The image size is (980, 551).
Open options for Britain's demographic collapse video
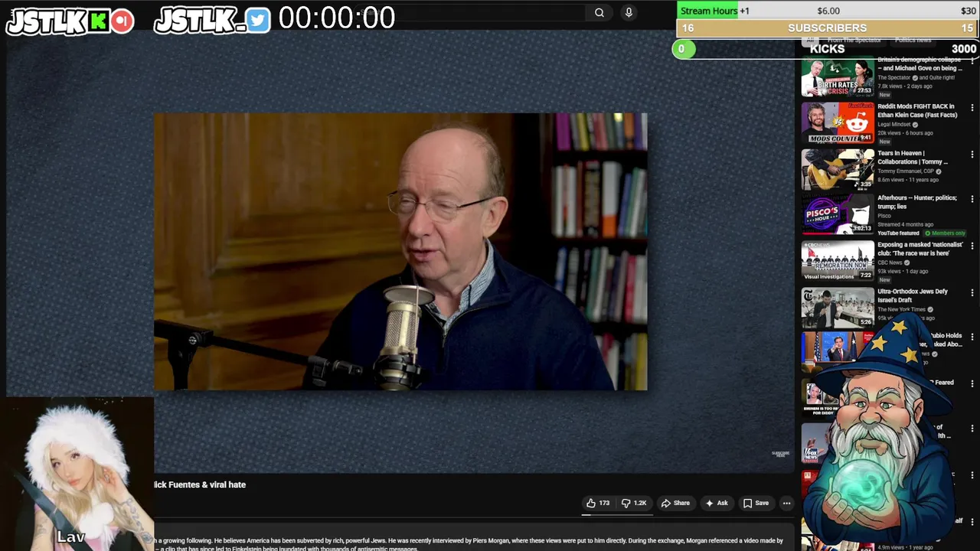point(972,61)
